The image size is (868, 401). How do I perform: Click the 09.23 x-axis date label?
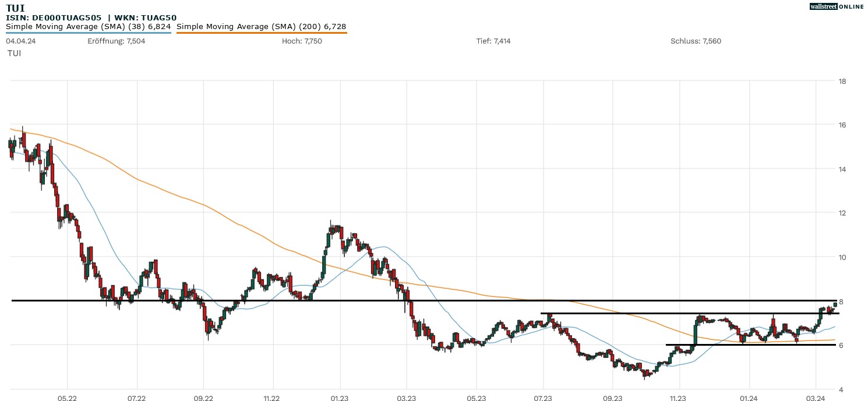[x=612, y=399]
